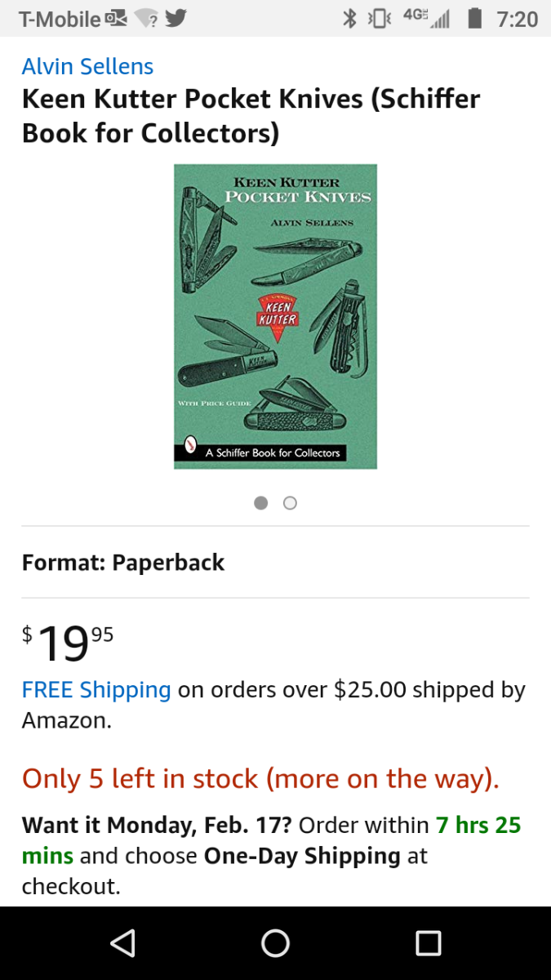Screen dimensions: 551x980
Task: Tap the Android back navigation icon
Action: (122, 943)
